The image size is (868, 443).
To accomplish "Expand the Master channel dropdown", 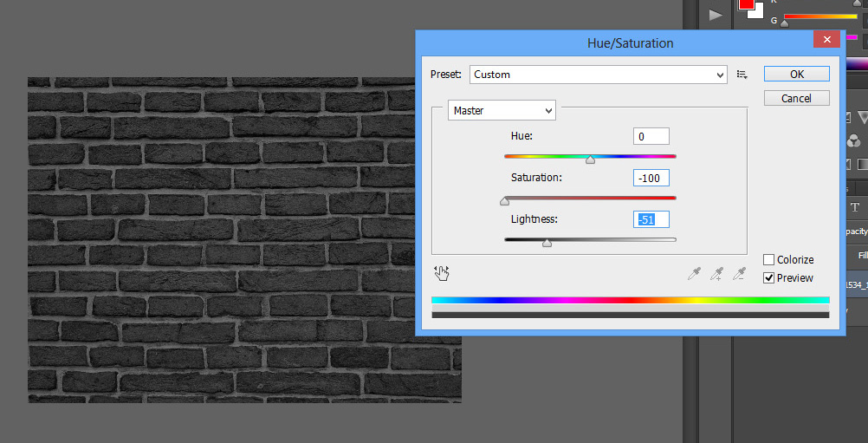I will click(502, 111).
